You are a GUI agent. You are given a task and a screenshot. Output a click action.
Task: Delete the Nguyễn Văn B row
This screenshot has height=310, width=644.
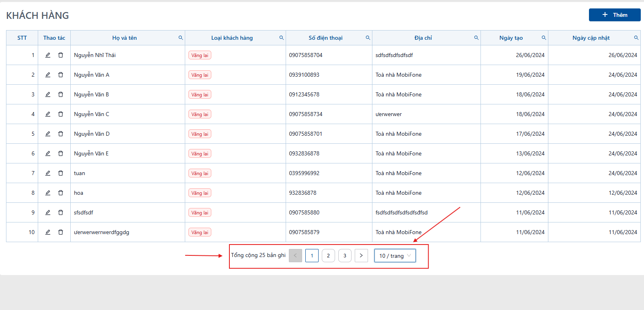pos(61,94)
